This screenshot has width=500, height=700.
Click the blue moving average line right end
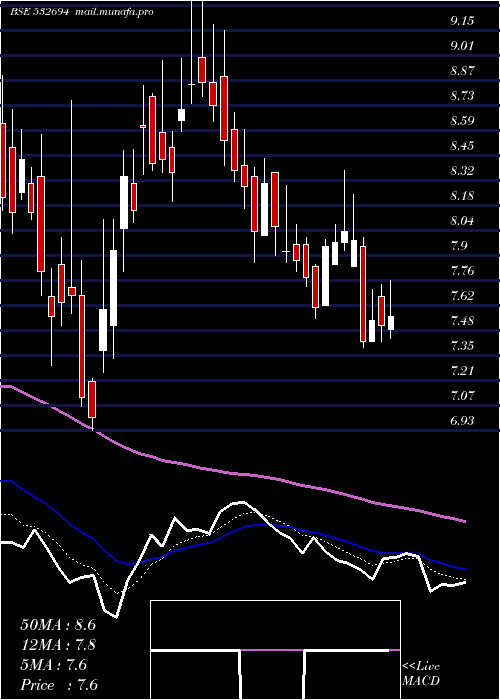[463, 569]
